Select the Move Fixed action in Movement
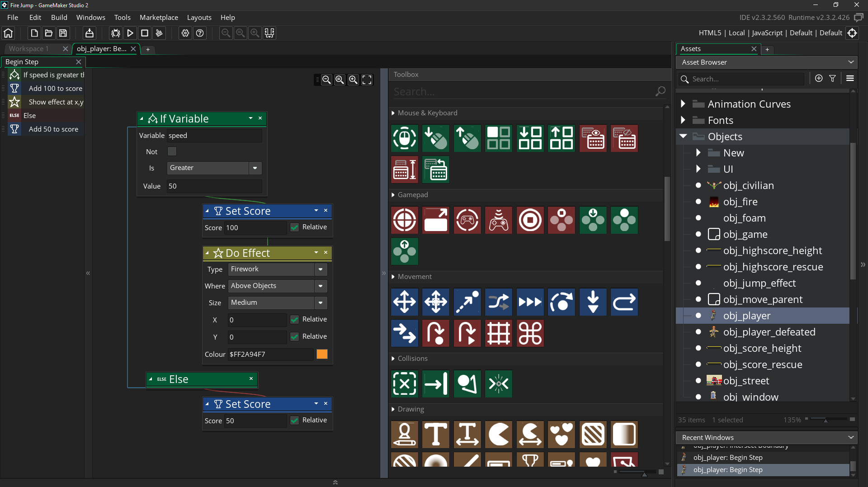868x487 pixels. click(405, 302)
